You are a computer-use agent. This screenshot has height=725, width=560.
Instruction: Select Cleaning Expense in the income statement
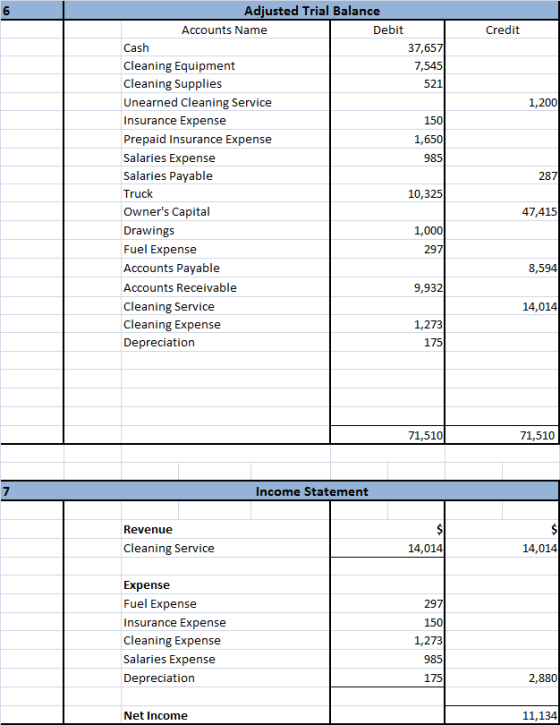(x=226, y=641)
